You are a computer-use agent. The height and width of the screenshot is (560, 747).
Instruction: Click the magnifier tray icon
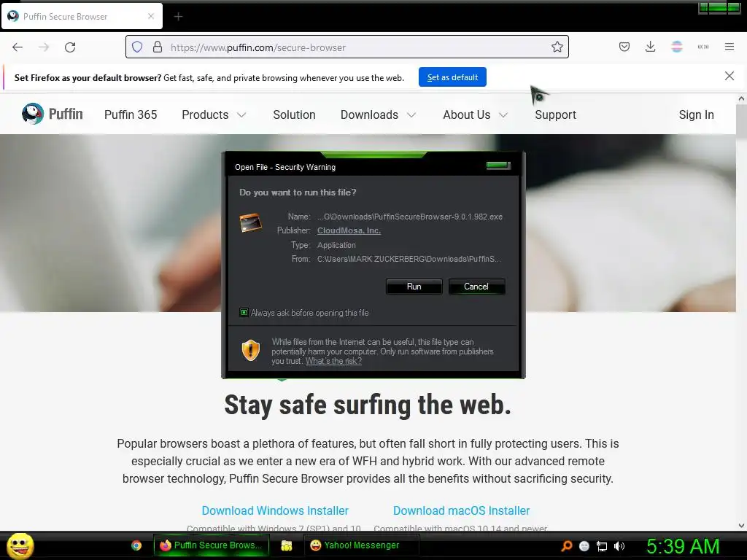(566, 546)
